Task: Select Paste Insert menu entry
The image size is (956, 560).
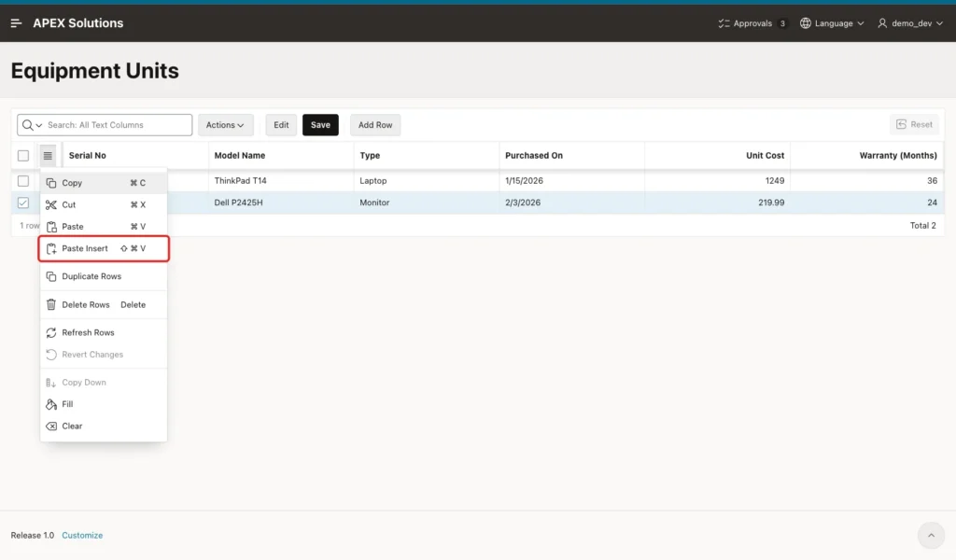Action: (x=104, y=248)
